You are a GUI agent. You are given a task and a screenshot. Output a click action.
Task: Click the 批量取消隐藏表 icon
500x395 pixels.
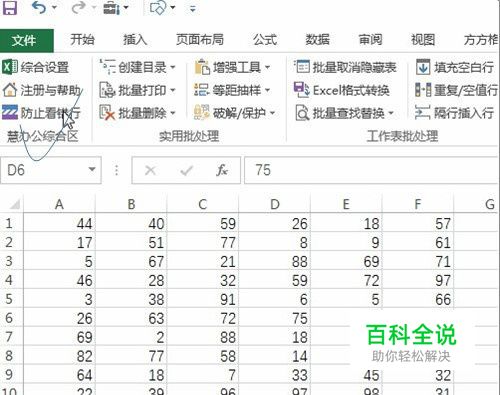pos(302,67)
